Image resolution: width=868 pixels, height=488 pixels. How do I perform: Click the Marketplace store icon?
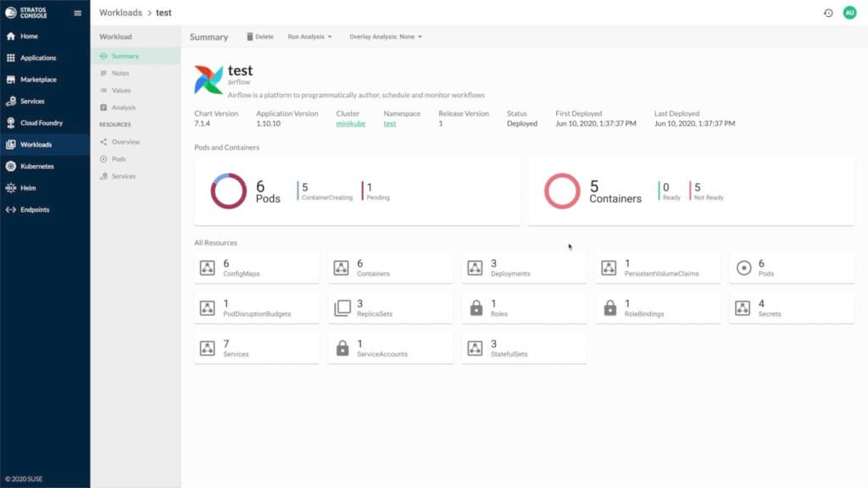click(10, 80)
